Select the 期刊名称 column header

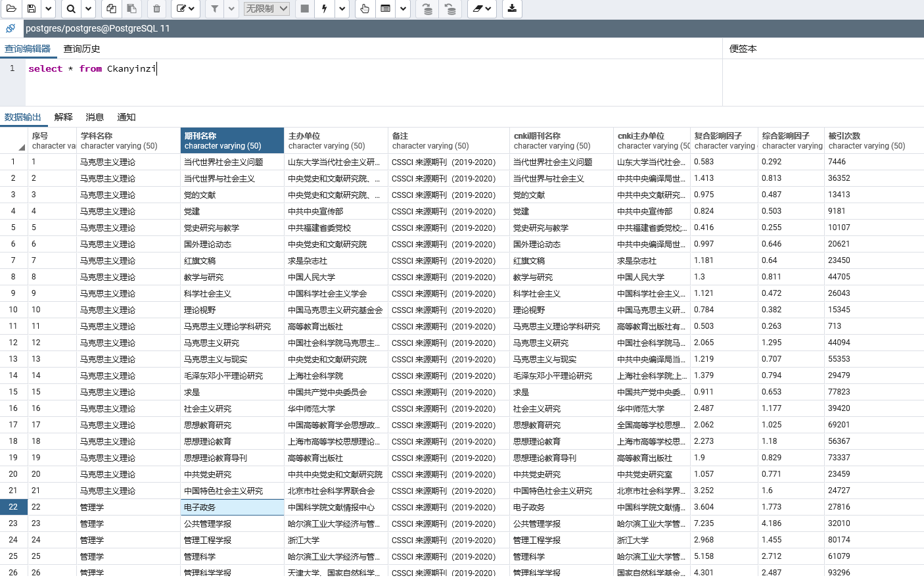pos(232,141)
